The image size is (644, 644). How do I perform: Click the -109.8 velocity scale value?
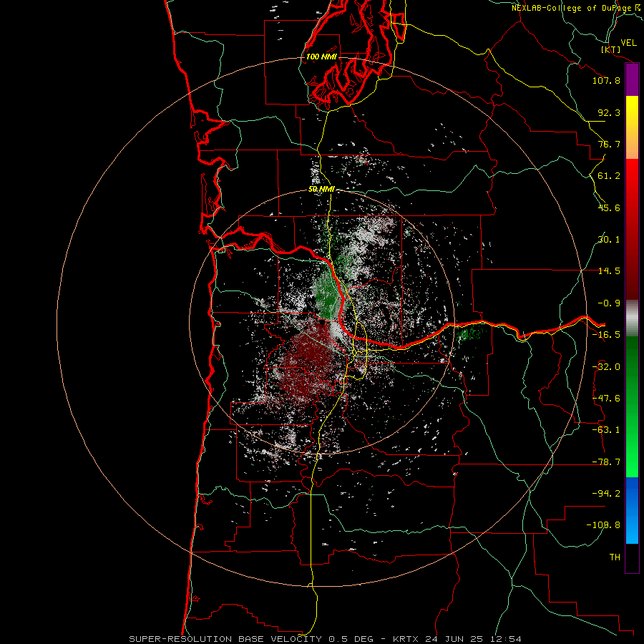(x=603, y=525)
